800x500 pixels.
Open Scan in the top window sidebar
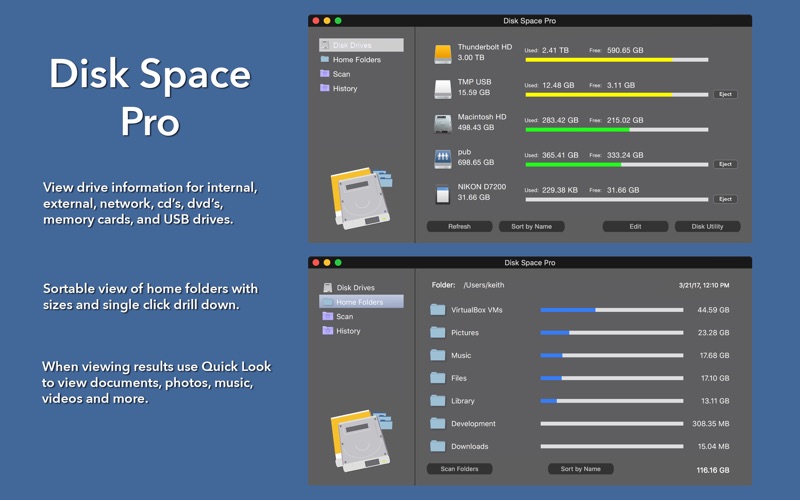[x=341, y=74]
